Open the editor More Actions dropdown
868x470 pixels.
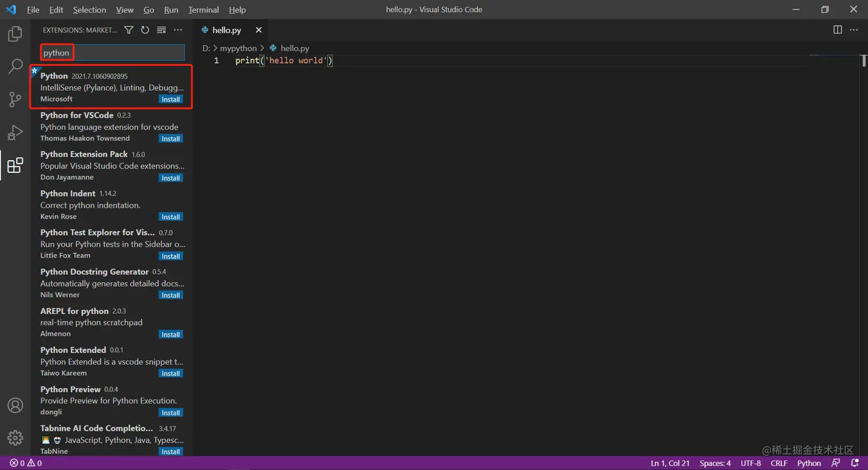[854, 29]
